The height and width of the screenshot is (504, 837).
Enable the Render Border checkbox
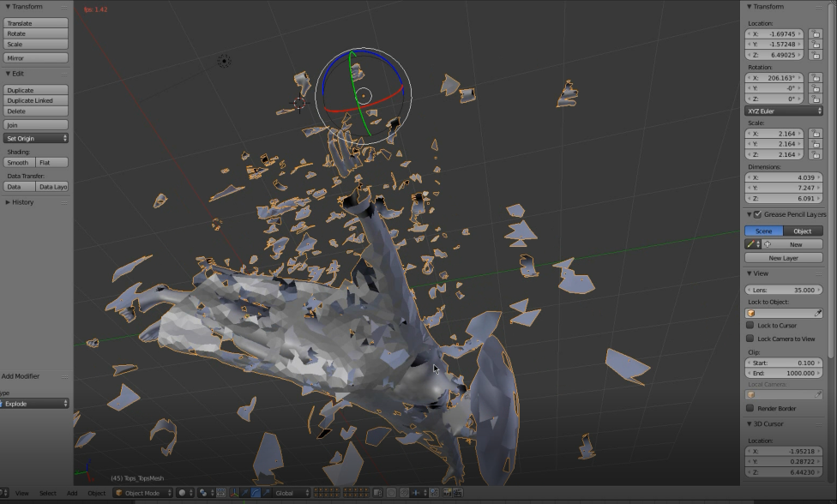(750, 408)
